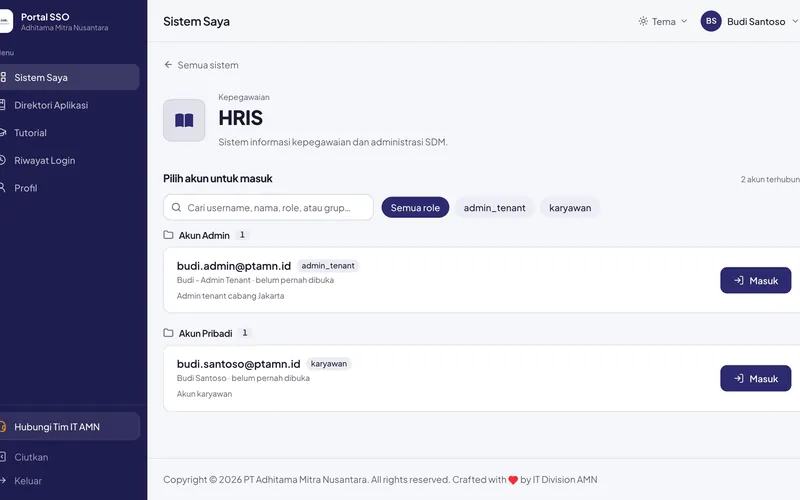Collapse the Akun Pribadi group
This screenshot has width=800, height=500.
206,333
